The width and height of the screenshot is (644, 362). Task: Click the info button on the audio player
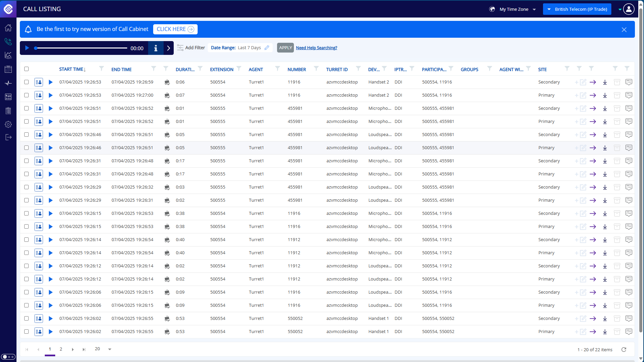[x=156, y=48]
